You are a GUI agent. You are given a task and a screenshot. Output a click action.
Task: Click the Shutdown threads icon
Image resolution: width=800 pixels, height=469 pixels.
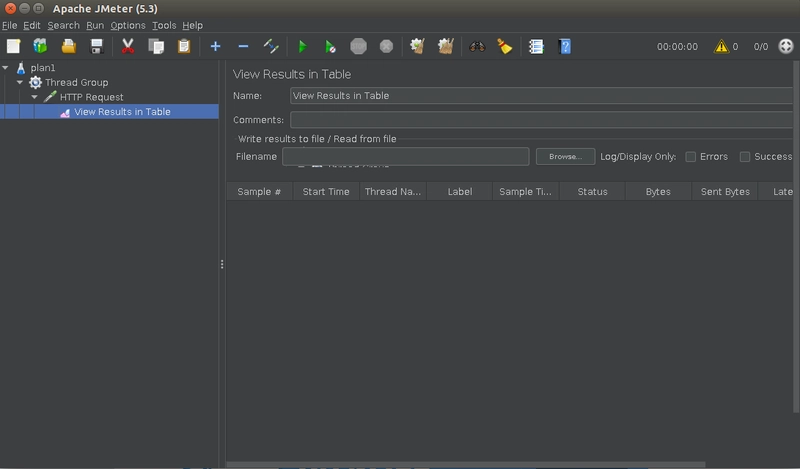click(386, 46)
